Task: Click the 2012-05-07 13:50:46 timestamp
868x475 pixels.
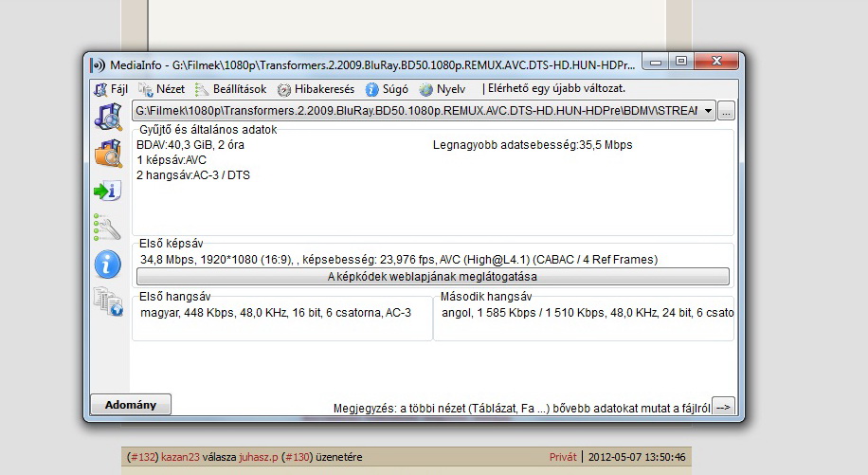Action: tap(637, 457)
